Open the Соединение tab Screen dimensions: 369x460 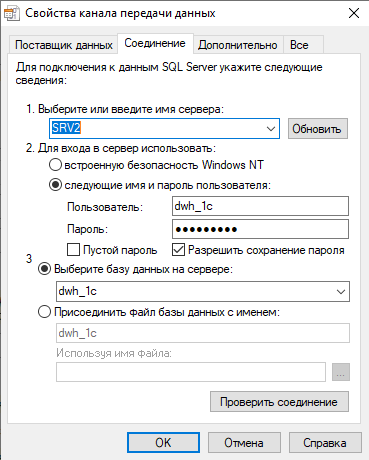point(155,43)
